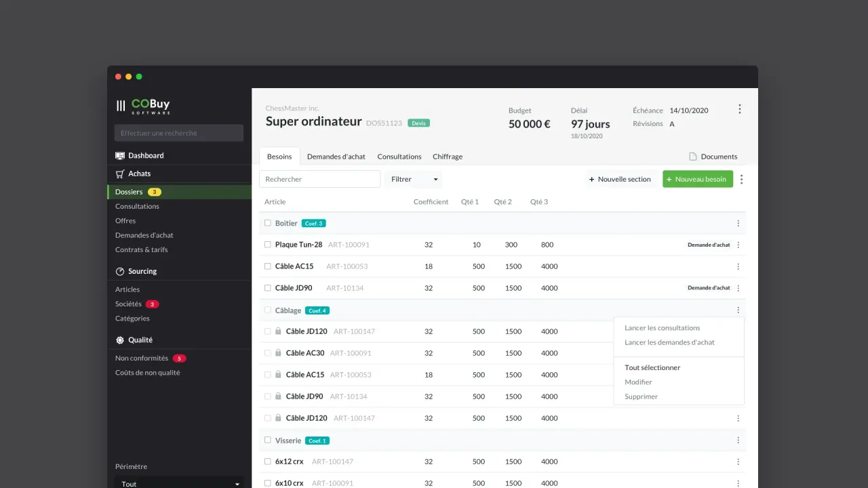Check the Boitier section checkbox
Image resolution: width=868 pixels, height=488 pixels.
tap(268, 223)
